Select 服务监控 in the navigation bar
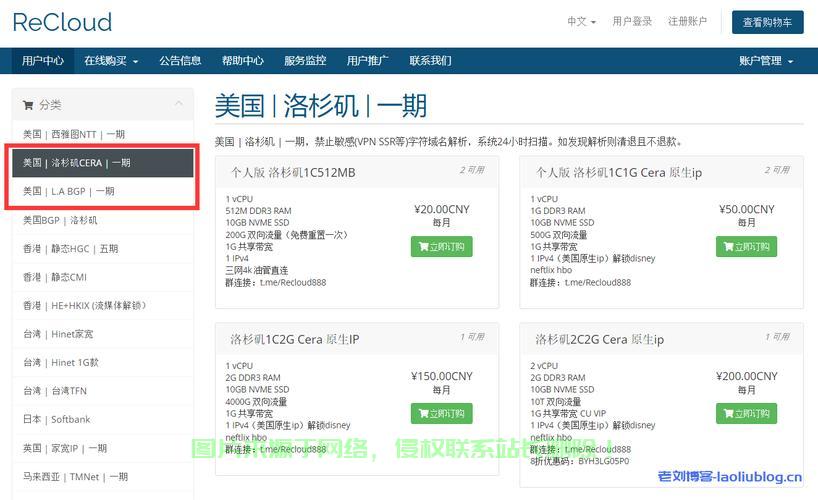Image resolution: width=818 pixels, height=500 pixels. tap(305, 60)
